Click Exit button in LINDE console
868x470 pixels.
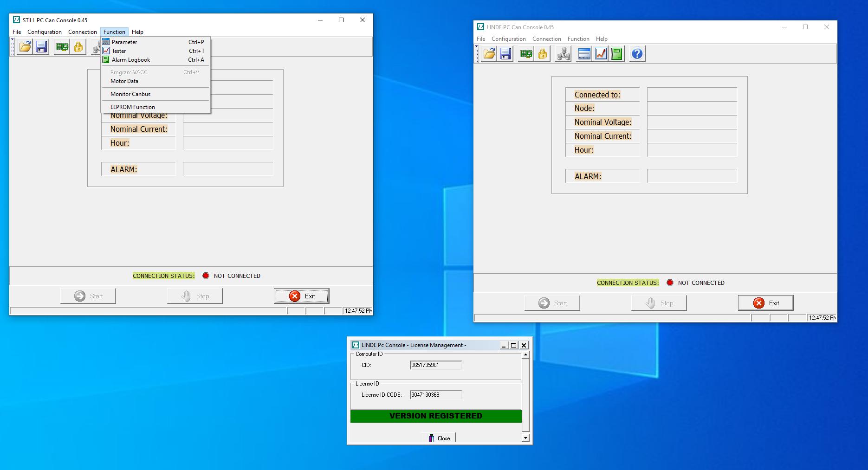[x=766, y=303]
